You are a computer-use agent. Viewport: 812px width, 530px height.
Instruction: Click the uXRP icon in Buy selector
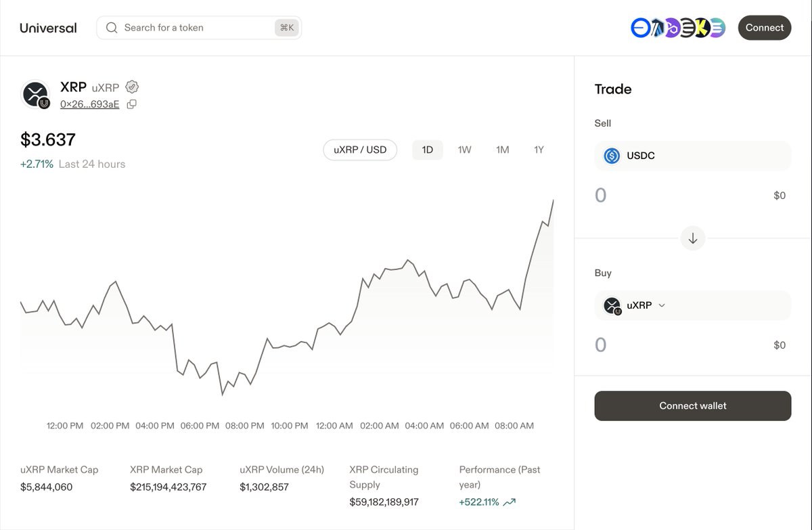(612, 306)
